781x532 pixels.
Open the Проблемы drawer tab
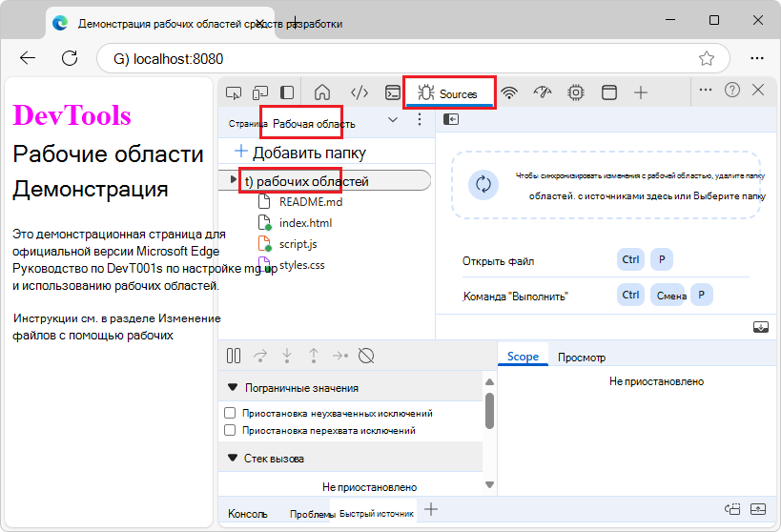pyautogui.click(x=312, y=514)
